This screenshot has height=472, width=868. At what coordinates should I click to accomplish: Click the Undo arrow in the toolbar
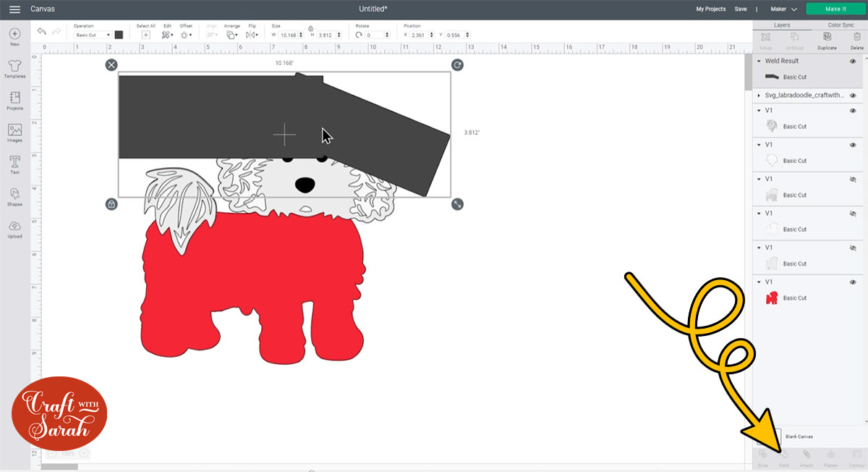[41, 34]
